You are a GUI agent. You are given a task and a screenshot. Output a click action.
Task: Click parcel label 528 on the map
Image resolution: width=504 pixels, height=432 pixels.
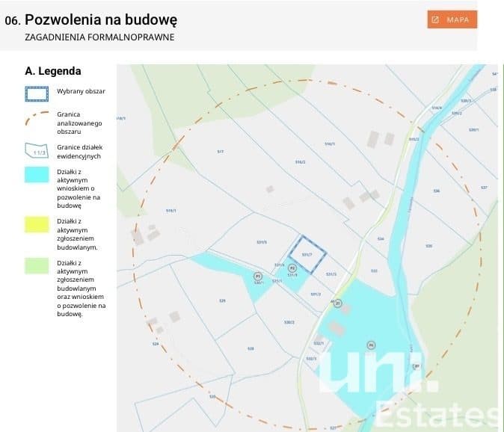tap(251, 348)
